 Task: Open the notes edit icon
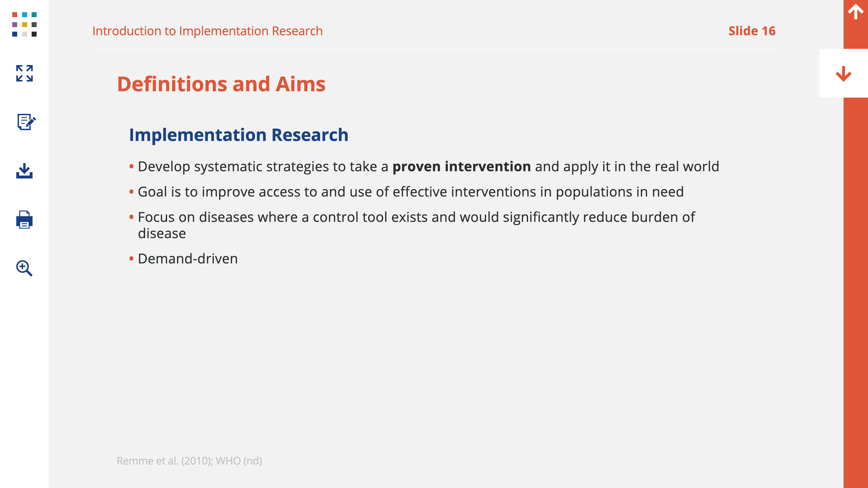pyautogui.click(x=26, y=122)
